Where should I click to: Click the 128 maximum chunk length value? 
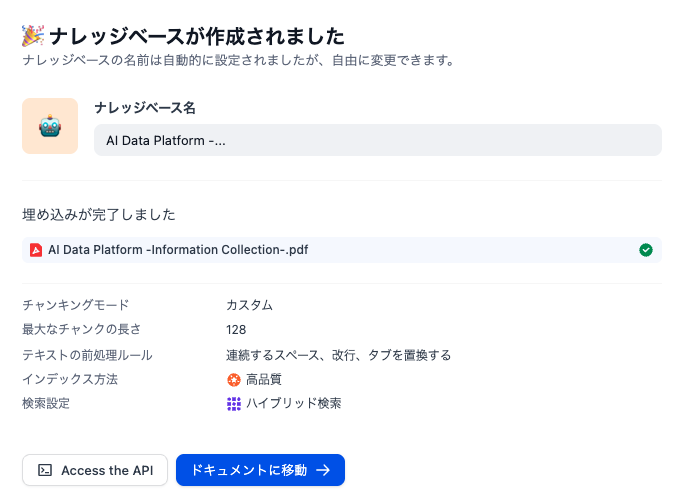pyautogui.click(x=236, y=329)
